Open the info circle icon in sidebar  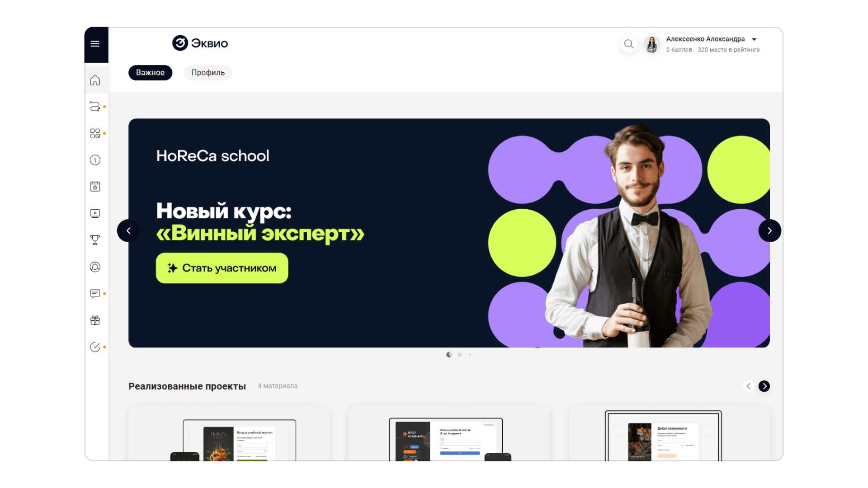point(95,160)
